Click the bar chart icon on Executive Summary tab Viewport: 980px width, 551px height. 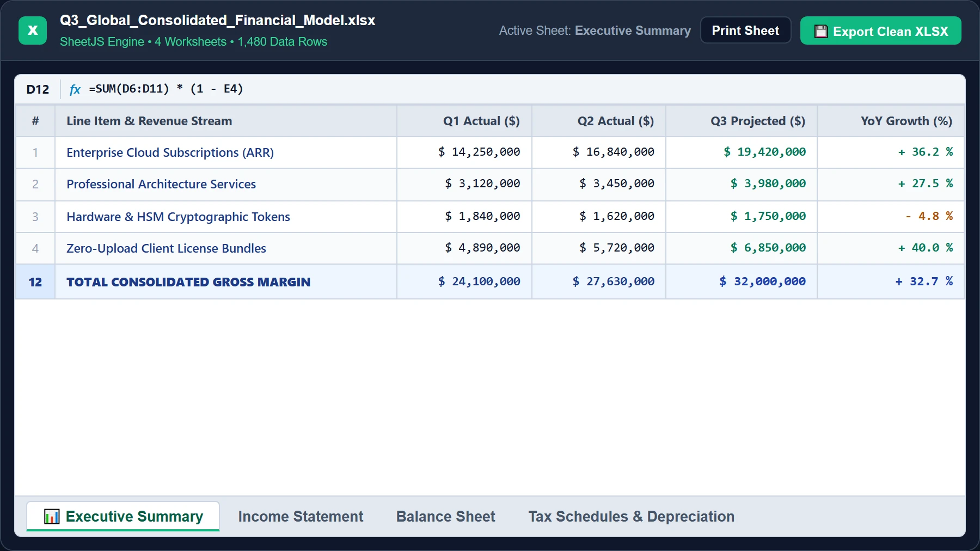pos(52,516)
